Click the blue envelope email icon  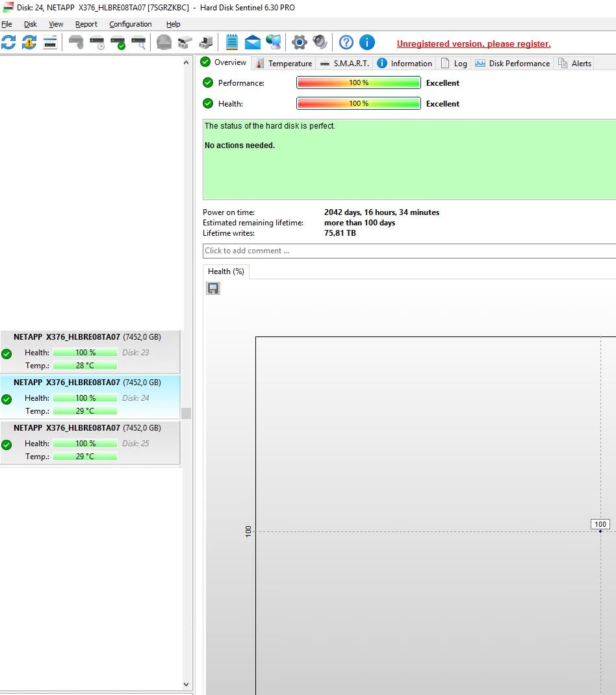pos(253,43)
